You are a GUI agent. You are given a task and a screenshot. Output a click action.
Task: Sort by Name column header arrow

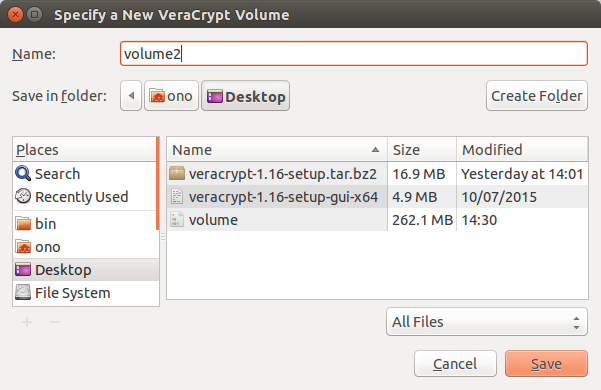[x=375, y=150]
